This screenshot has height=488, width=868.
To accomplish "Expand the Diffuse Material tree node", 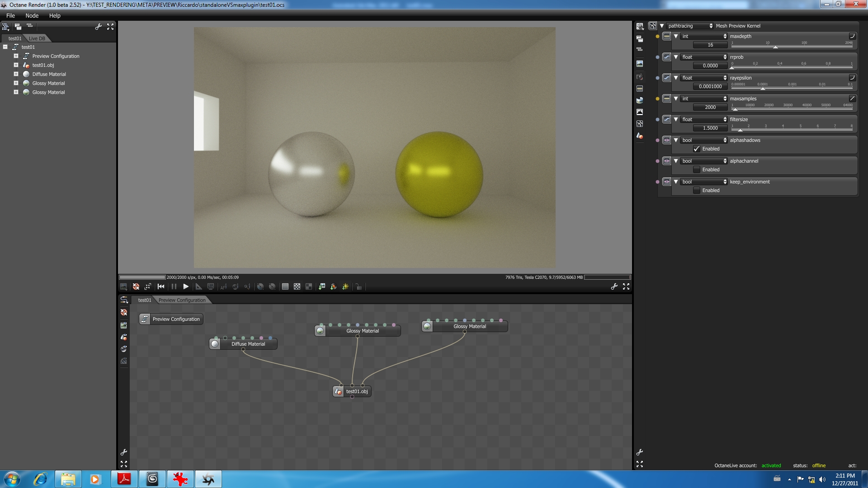I will (16, 74).
